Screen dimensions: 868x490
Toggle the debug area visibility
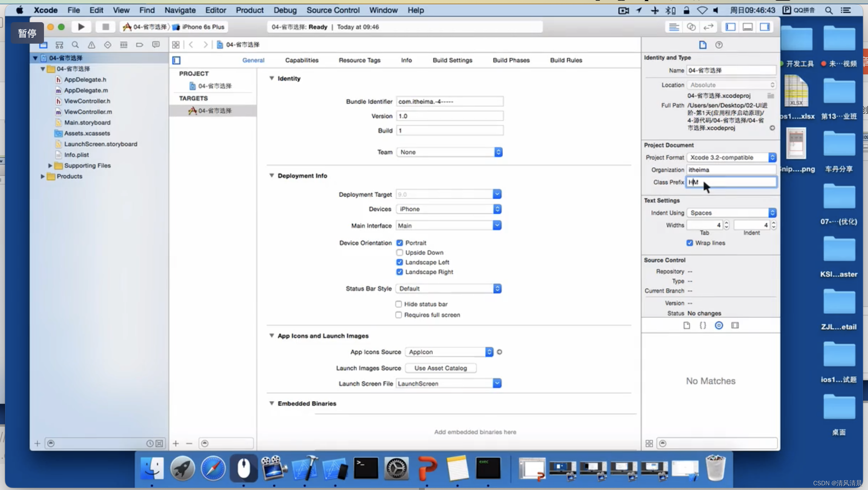point(748,27)
